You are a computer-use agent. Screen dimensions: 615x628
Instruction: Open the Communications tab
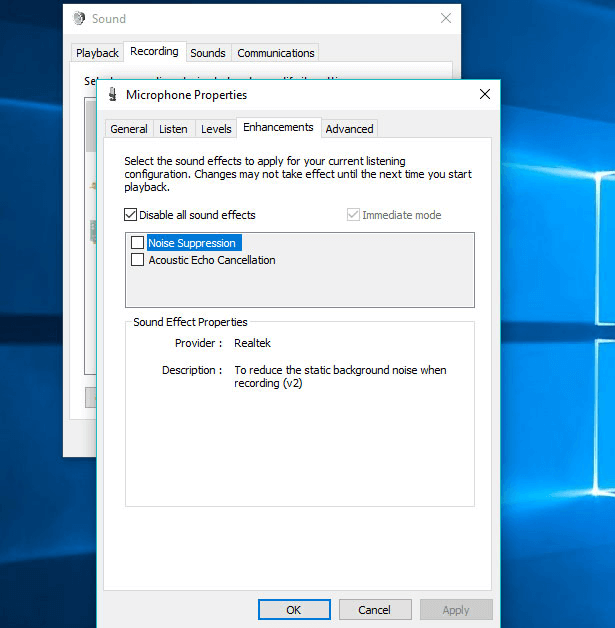tap(276, 53)
